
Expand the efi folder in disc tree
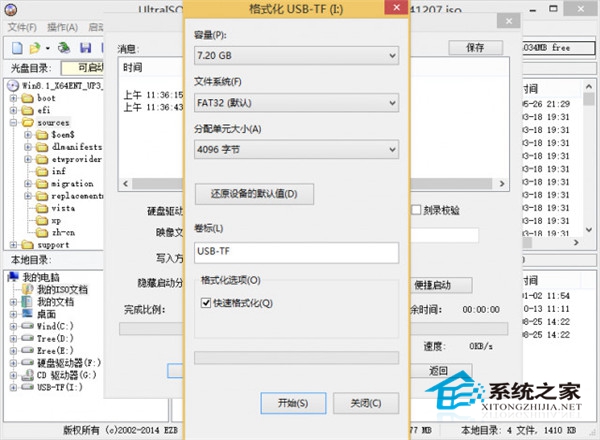tap(13, 111)
